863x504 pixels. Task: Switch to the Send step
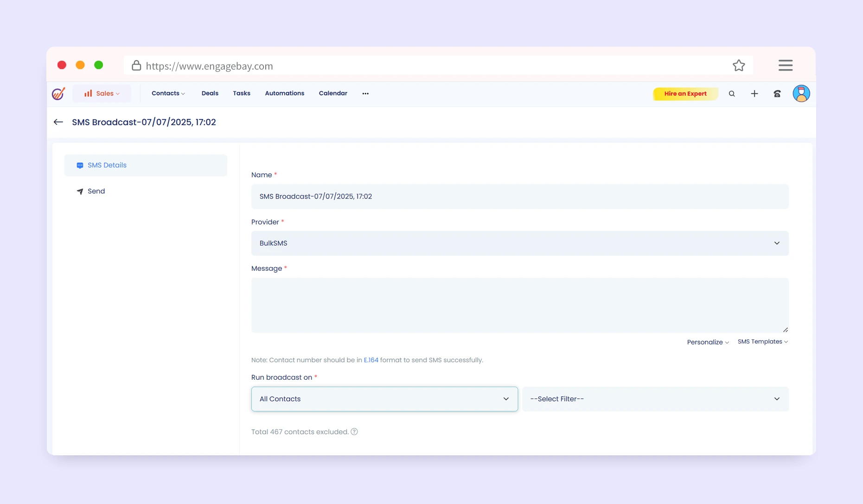96,191
